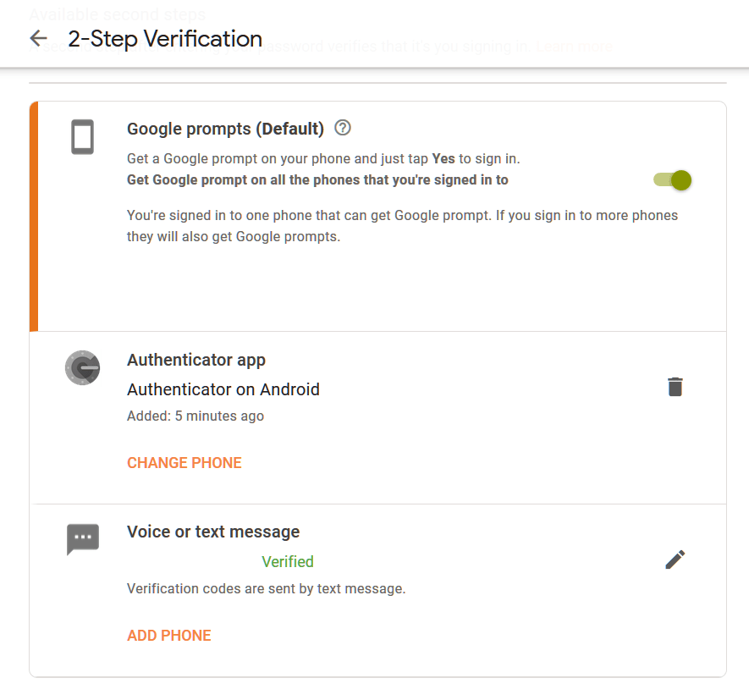749x700 pixels.
Task: Select the Google prompts (Default) heading
Action: click(225, 129)
